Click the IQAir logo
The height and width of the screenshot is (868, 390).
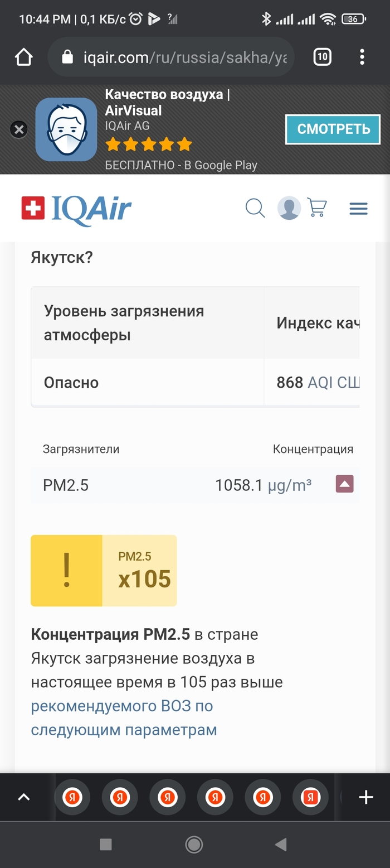click(x=77, y=209)
